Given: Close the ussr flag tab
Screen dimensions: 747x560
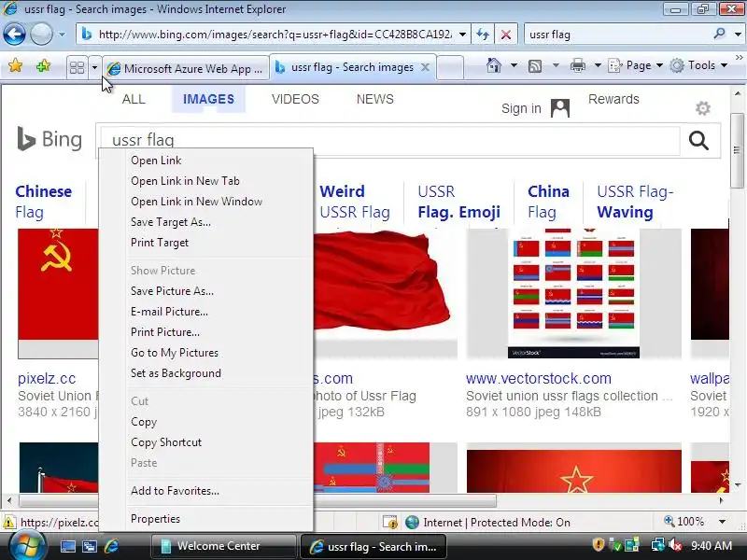Looking at the screenshot, I should click(x=425, y=67).
